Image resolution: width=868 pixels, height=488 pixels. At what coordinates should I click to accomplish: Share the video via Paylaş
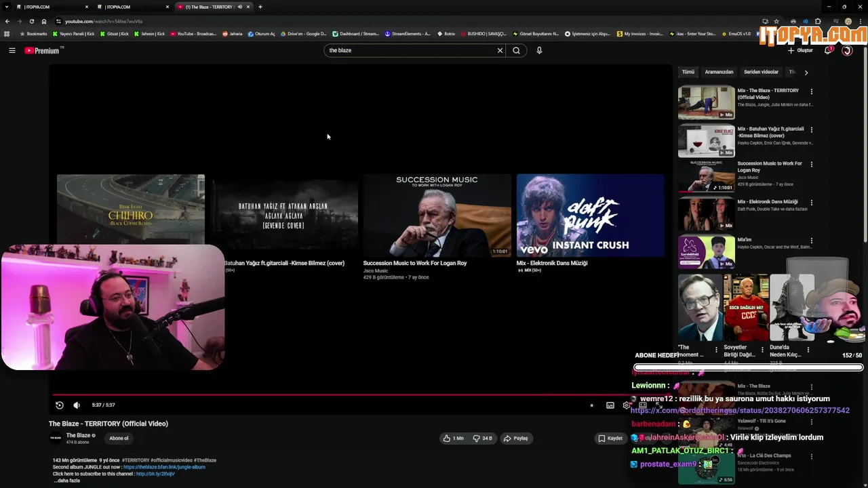515,439
